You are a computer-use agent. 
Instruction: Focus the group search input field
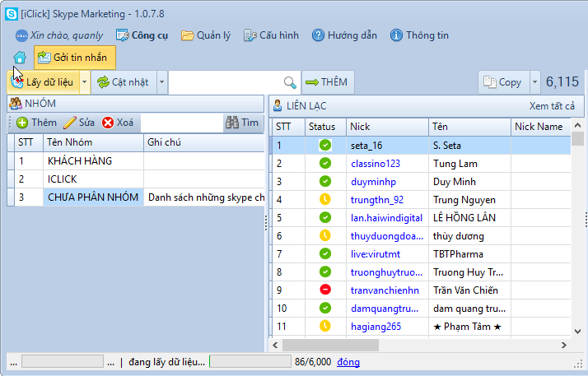point(182,123)
